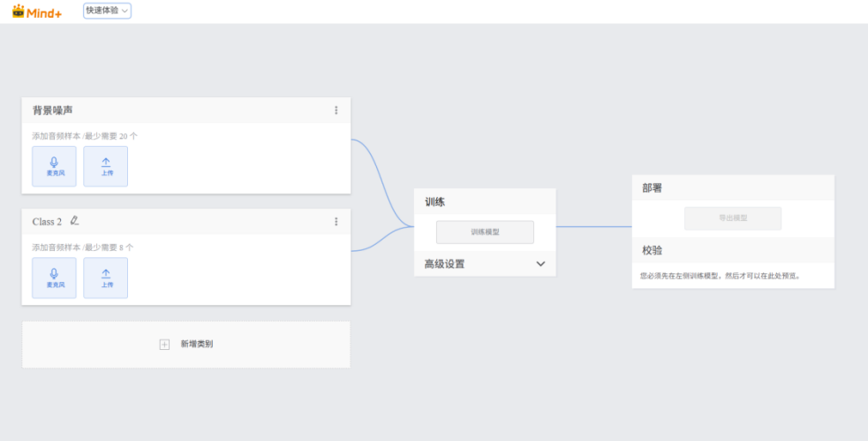The width and height of the screenshot is (868, 441).
Task: Click the pencil icon to rename Class 2
Action: tap(75, 221)
